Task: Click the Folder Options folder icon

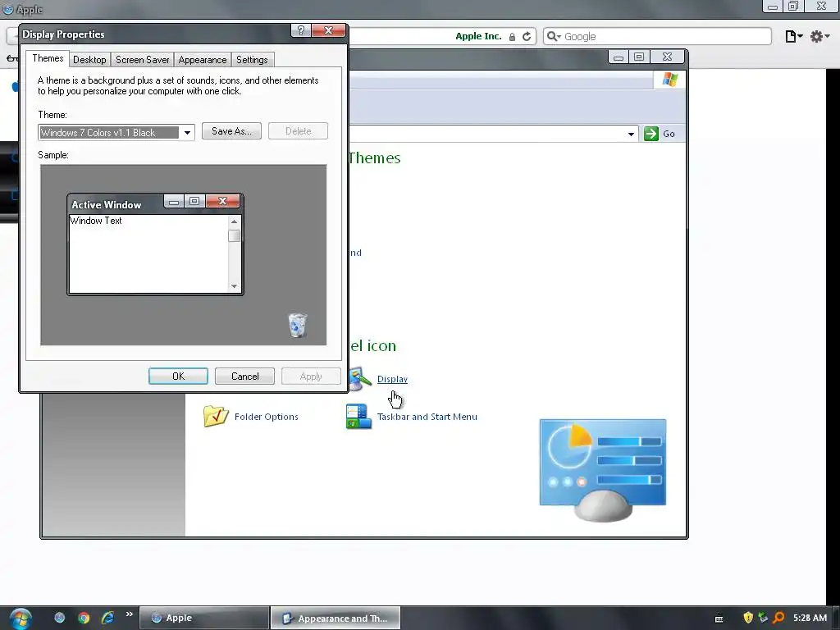Action: point(216,416)
